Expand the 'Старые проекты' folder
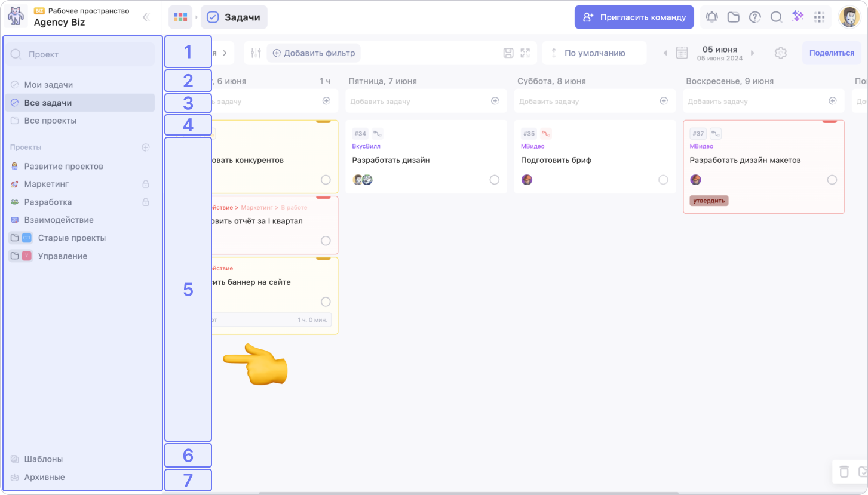 coord(15,238)
